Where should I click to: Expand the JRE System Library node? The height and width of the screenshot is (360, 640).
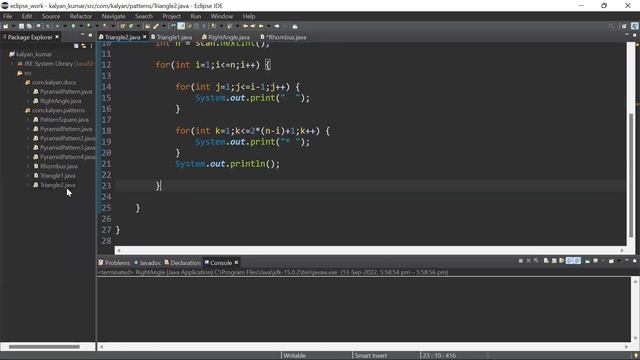12,64
